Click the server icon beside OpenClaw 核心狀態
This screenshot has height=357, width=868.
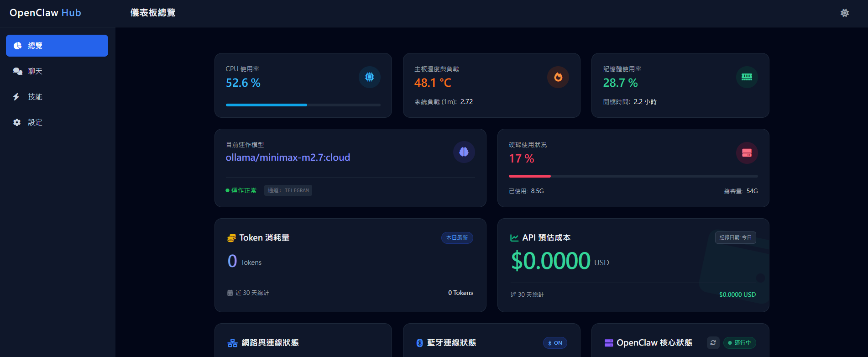click(x=609, y=343)
